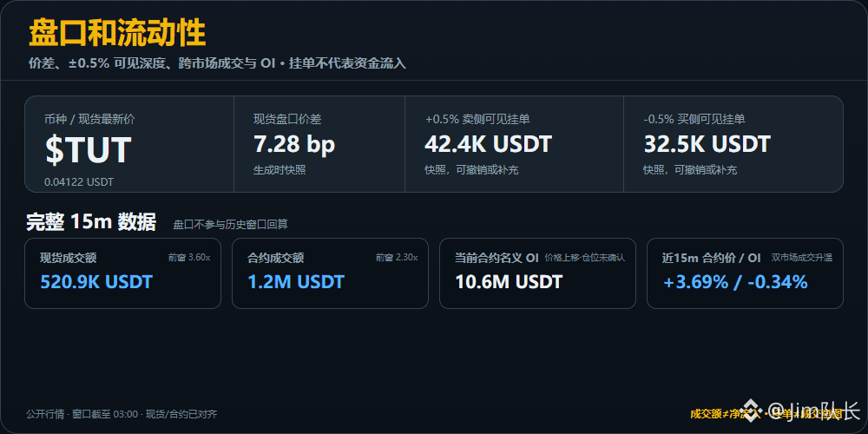Click the 前窗 3.60x badge
Image resolution: width=868 pixels, height=434 pixels.
click(189, 258)
